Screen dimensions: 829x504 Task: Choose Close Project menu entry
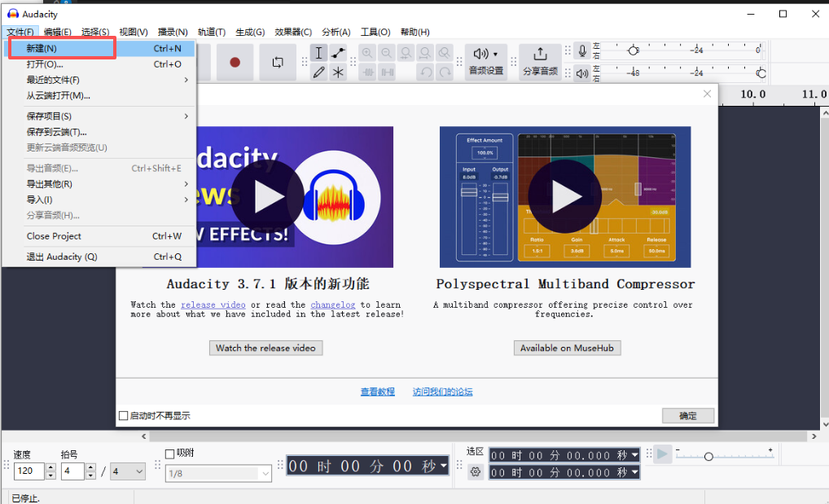tap(99, 236)
